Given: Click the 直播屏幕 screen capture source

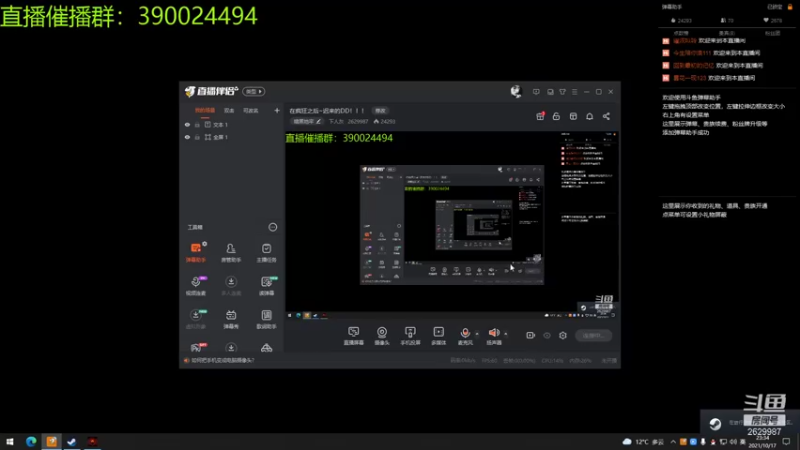Looking at the screenshot, I should (x=354, y=336).
